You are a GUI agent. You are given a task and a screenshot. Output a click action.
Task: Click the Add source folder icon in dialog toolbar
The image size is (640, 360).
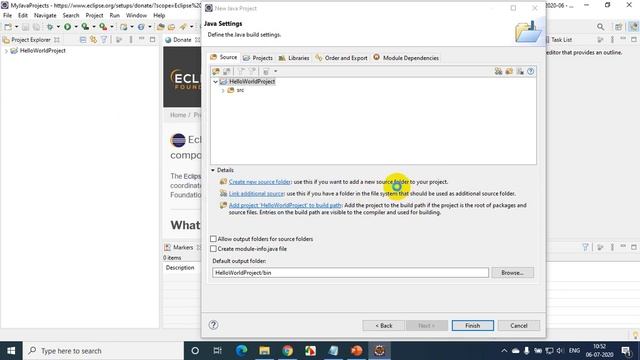coord(216,71)
